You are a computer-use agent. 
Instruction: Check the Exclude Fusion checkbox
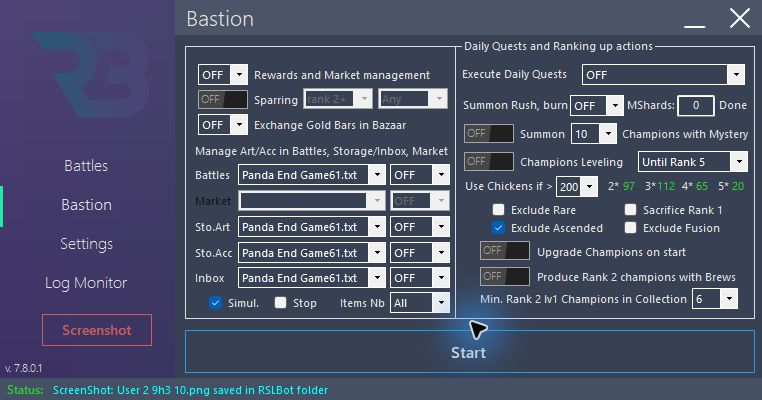click(x=630, y=227)
